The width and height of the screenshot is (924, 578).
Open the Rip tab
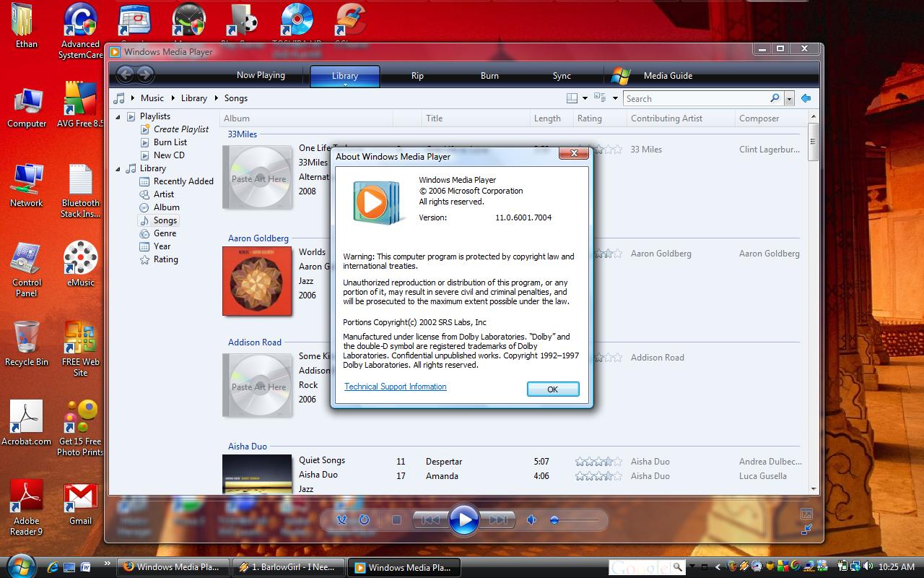417,76
